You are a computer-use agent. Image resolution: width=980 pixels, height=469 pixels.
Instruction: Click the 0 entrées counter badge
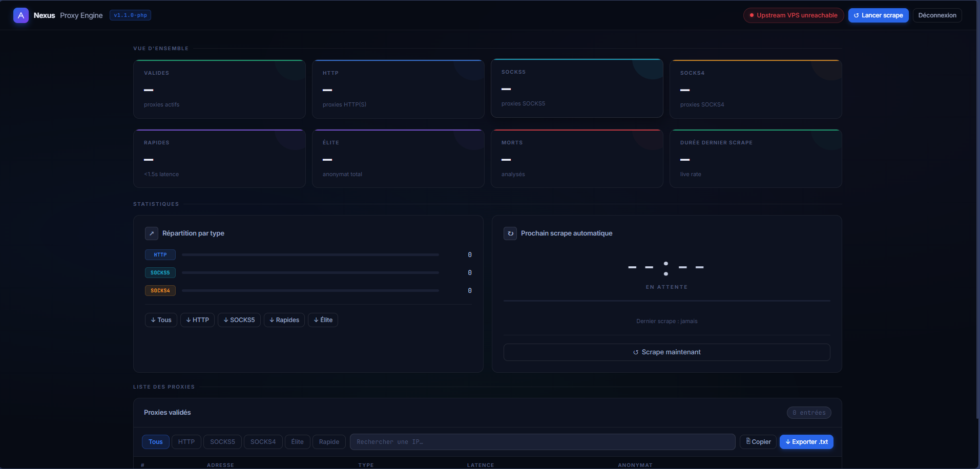[809, 413]
